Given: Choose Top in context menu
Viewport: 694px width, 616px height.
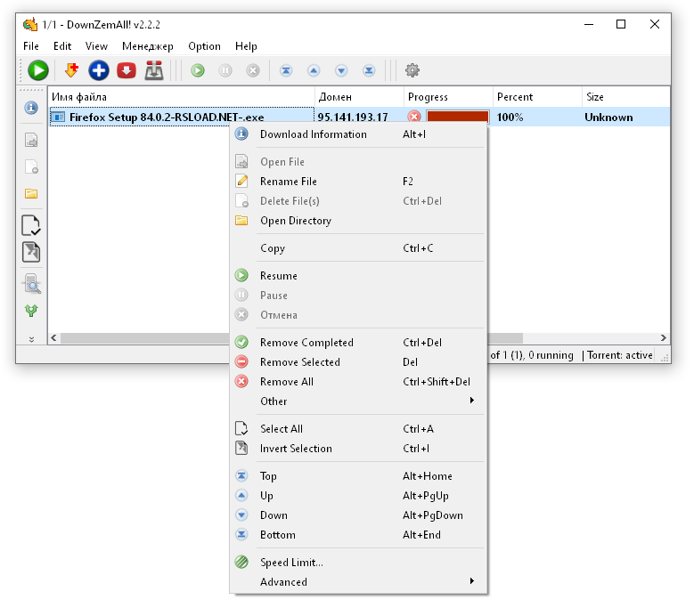Looking at the screenshot, I should pos(358,475).
